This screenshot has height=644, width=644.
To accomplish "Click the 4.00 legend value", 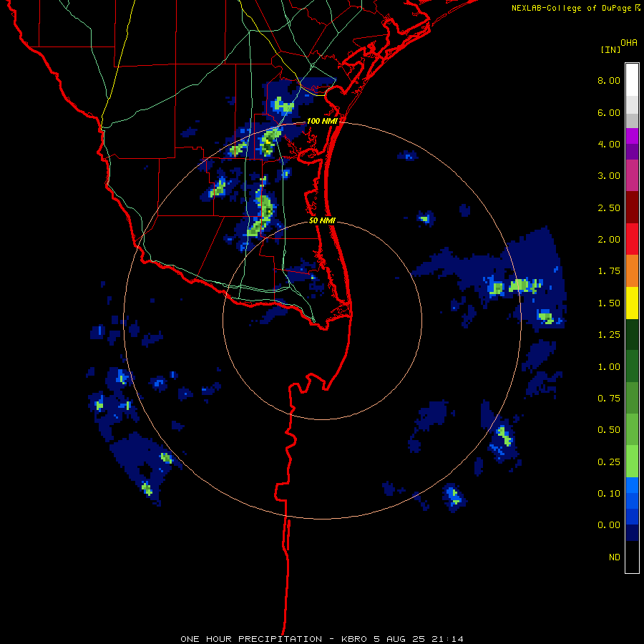I will (609, 144).
